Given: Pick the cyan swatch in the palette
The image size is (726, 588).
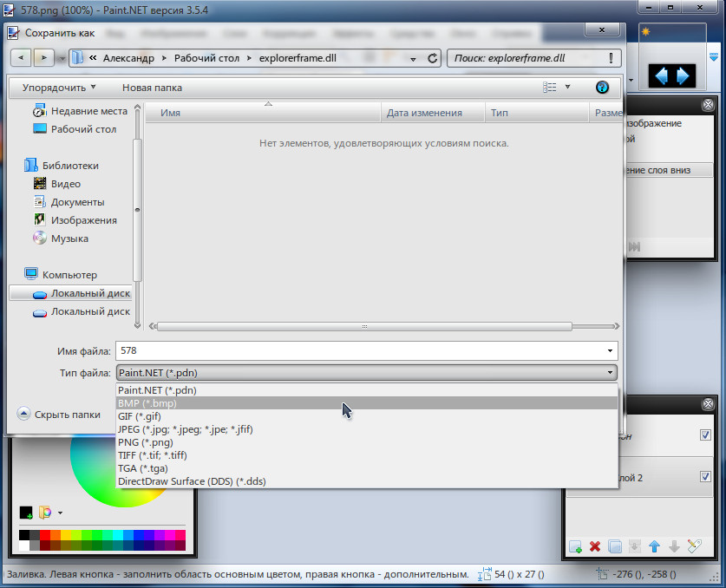Looking at the screenshot, I should (x=118, y=535).
